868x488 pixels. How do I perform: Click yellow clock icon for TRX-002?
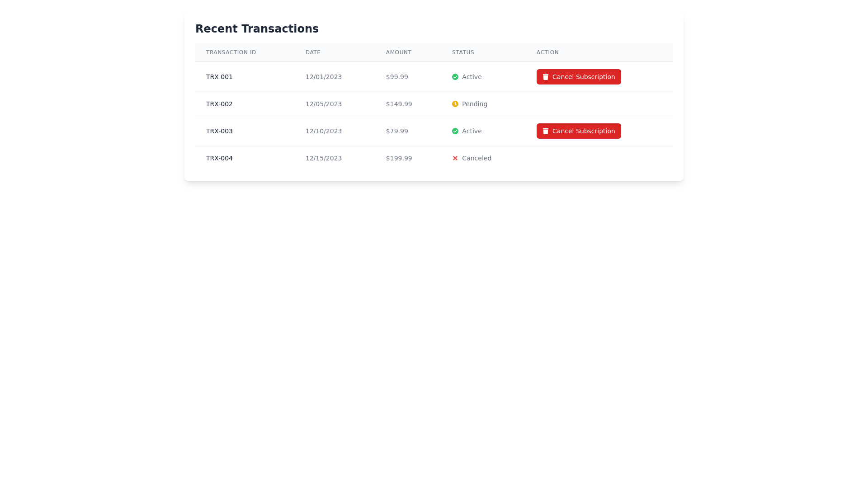[x=455, y=104]
